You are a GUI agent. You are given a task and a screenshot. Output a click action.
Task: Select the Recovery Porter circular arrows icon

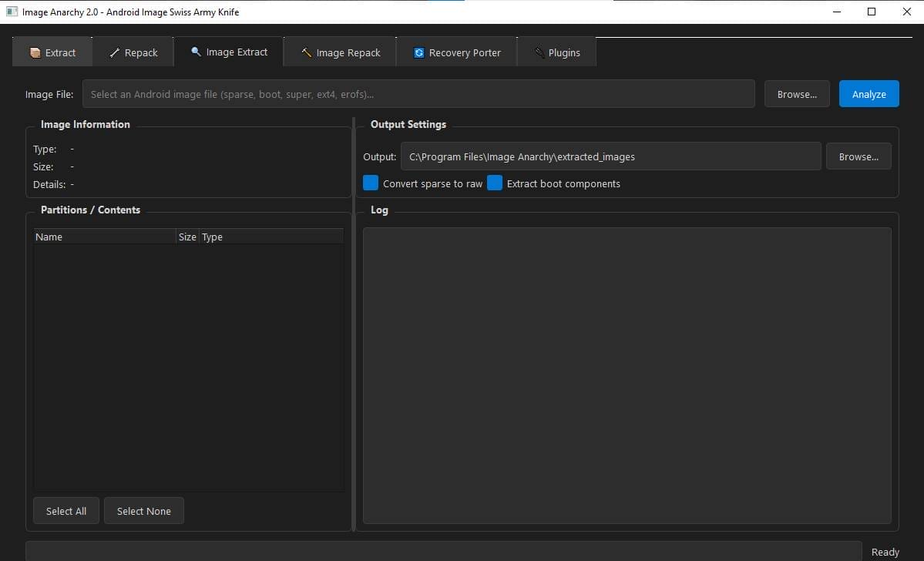(x=418, y=52)
